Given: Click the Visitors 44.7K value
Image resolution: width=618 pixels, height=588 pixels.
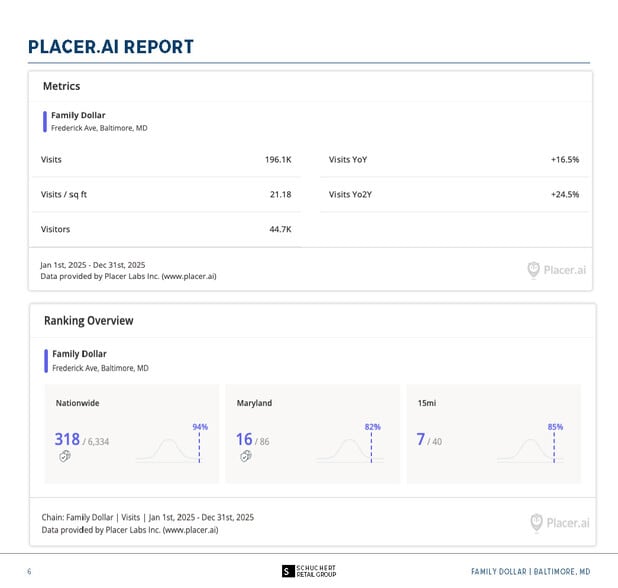Looking at the screenshot, I should click(280, 229).
